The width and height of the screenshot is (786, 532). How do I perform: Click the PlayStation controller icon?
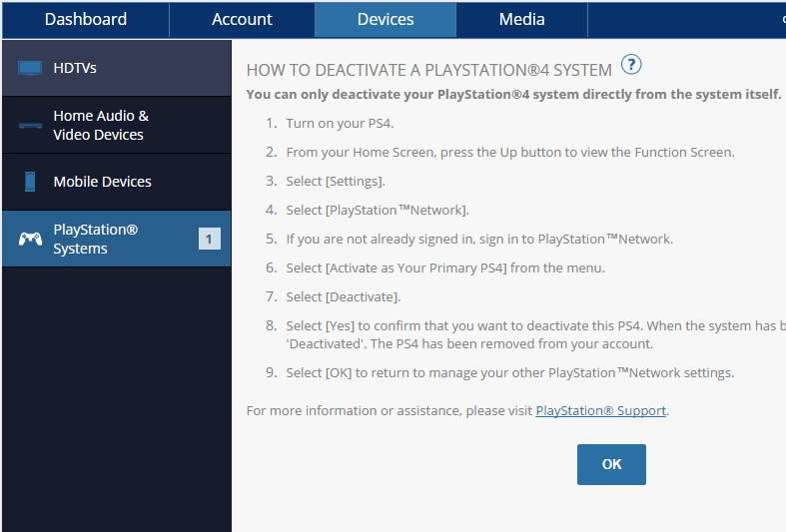[31, 239]
